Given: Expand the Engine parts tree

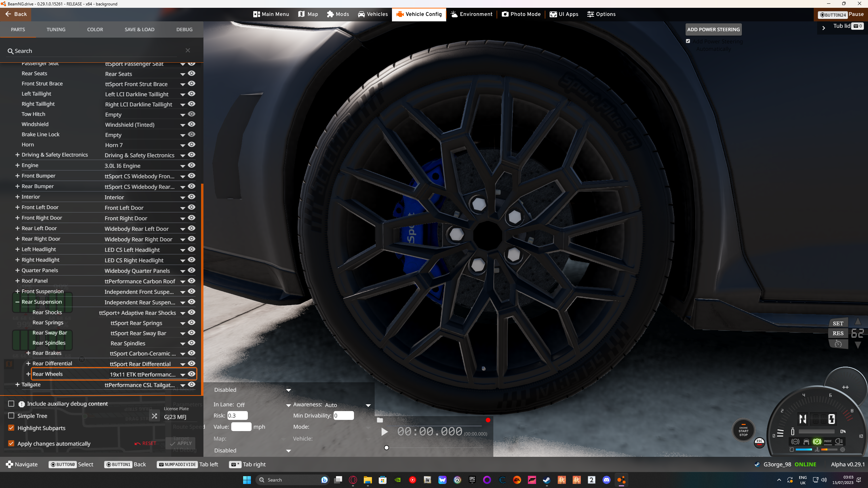Looking at the screenshot, I should [x=17, y=165].
